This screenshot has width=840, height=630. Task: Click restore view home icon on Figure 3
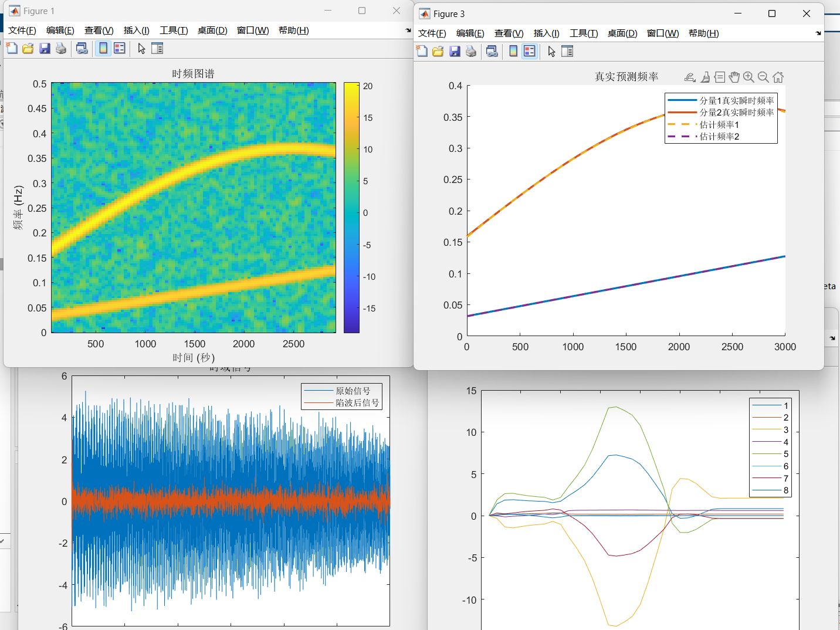click(x=778, y=77)
